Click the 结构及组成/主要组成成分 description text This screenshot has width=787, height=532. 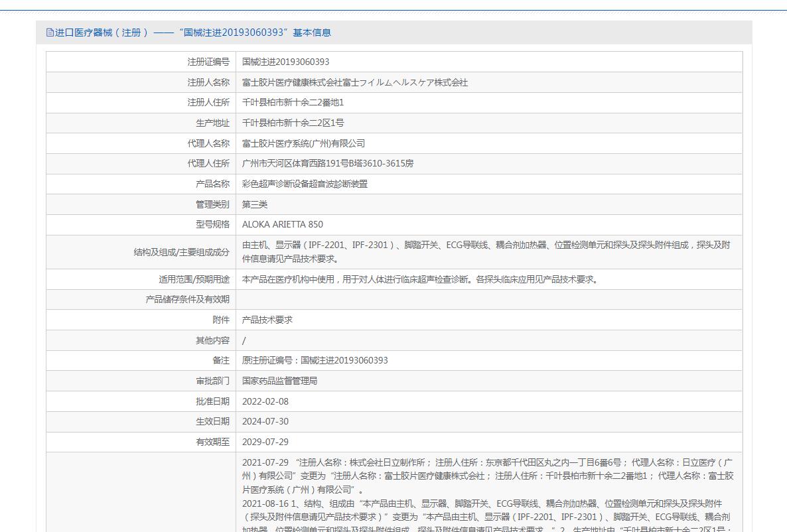(486, 251)
